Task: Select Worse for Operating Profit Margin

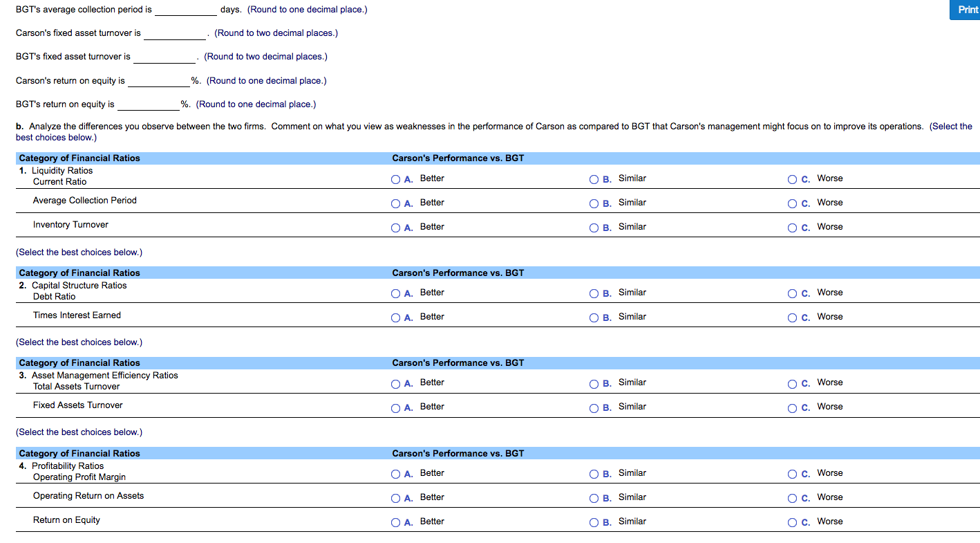Action: (x=793, y=474)
